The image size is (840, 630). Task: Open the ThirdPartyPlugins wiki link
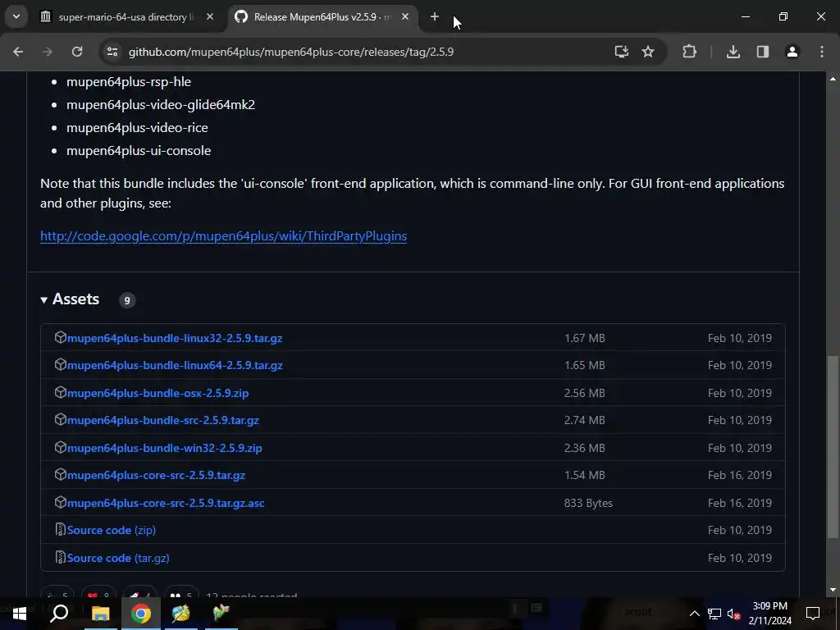(x=223, y=235)
